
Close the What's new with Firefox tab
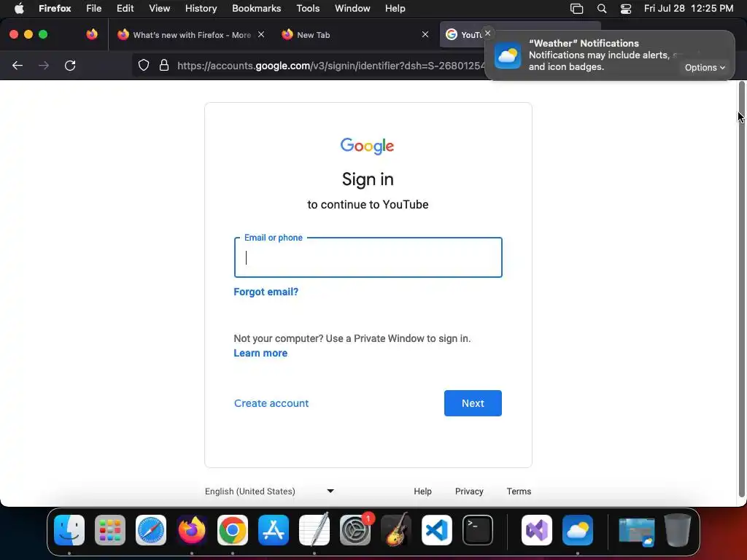(261, 34)
